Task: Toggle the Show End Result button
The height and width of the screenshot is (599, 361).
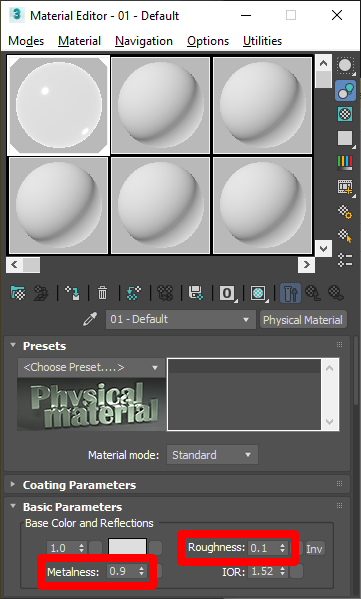Action: click(290, 293)
